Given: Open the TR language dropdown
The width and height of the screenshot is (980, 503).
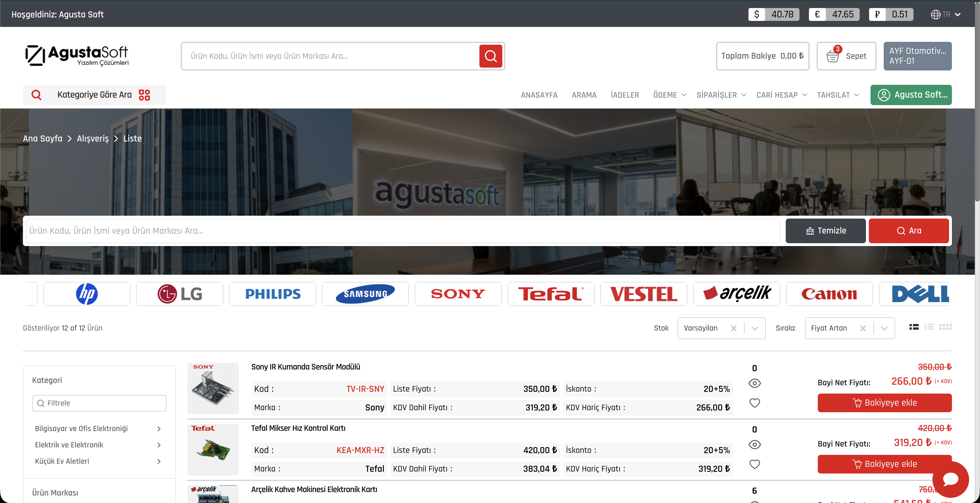Looking at the screenshot, I should [x=946, y=14].
